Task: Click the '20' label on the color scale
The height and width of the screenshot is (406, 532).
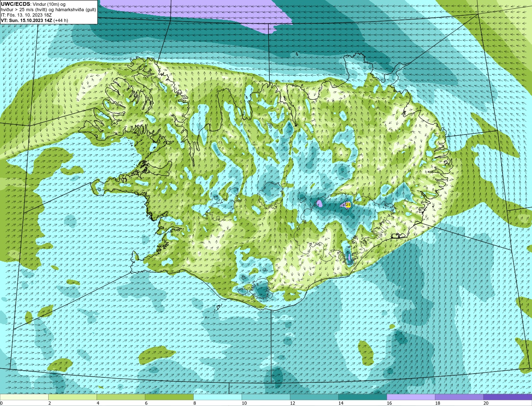Action: pos(486,403)
